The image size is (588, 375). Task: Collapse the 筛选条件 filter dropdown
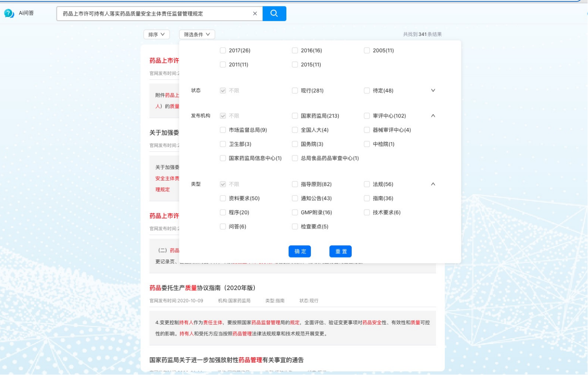coord(197,35)
